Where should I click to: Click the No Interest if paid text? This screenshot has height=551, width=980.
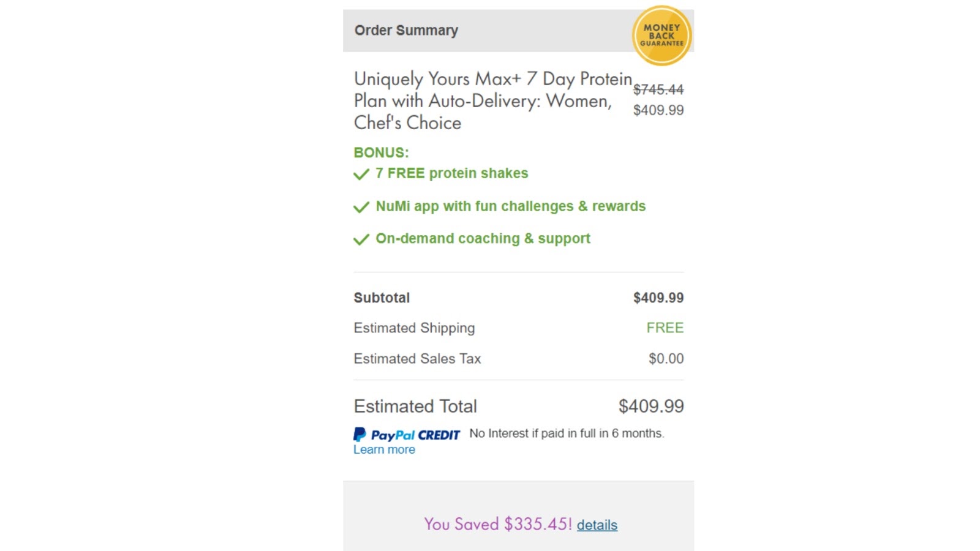(567, 433)
